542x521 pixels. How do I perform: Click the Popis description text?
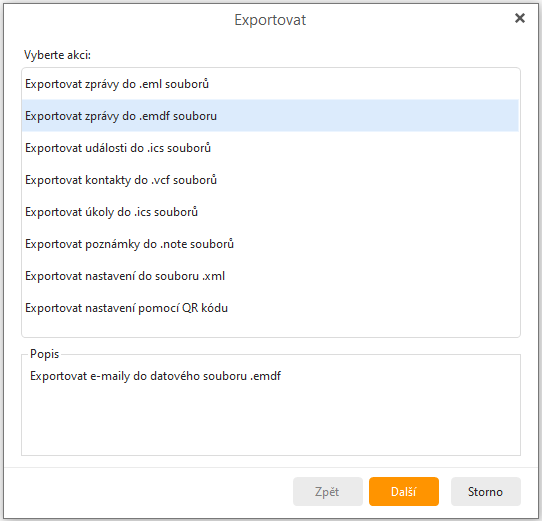[155, 376]
